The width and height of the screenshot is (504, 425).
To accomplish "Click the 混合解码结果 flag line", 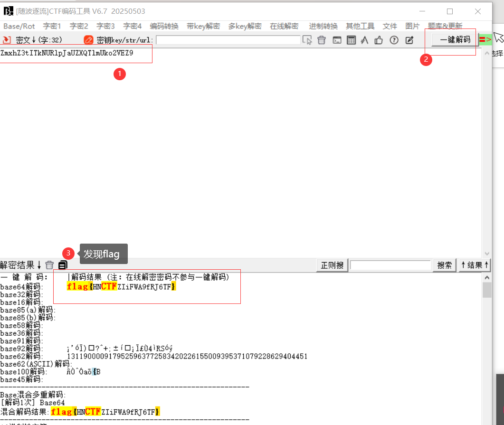I will [80, 412].
